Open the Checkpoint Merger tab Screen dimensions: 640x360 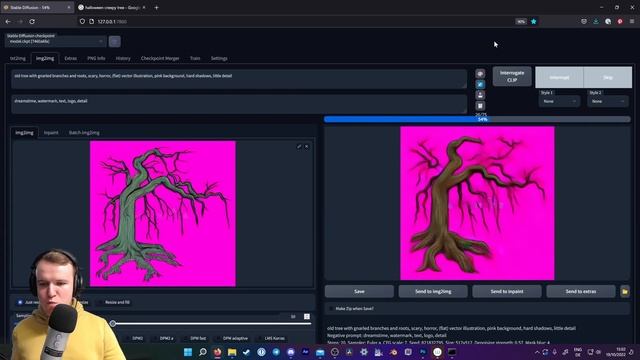coord(160,58)
